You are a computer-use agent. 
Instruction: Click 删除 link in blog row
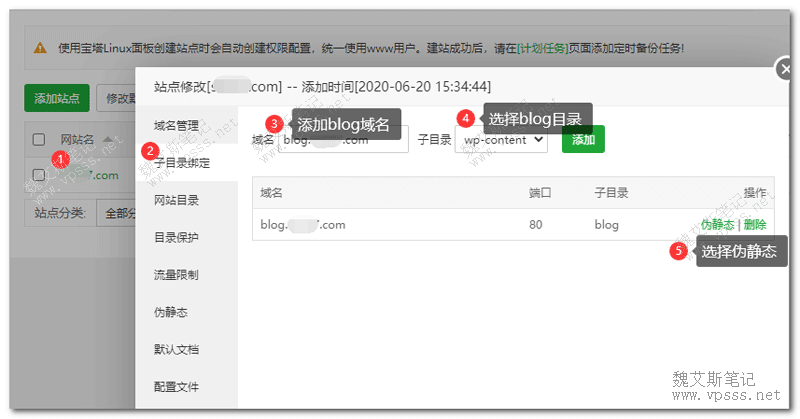755,225
